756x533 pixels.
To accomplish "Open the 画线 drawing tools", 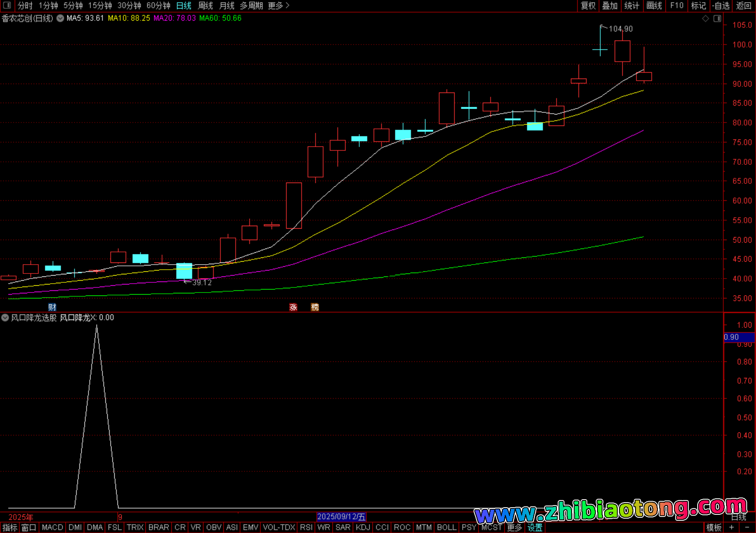I will tap(654, 5).
